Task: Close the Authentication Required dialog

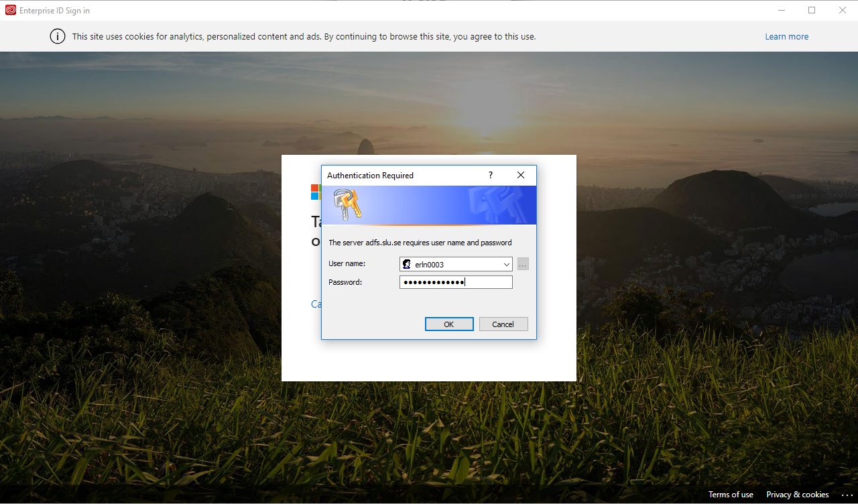Action: pos(521,175)
